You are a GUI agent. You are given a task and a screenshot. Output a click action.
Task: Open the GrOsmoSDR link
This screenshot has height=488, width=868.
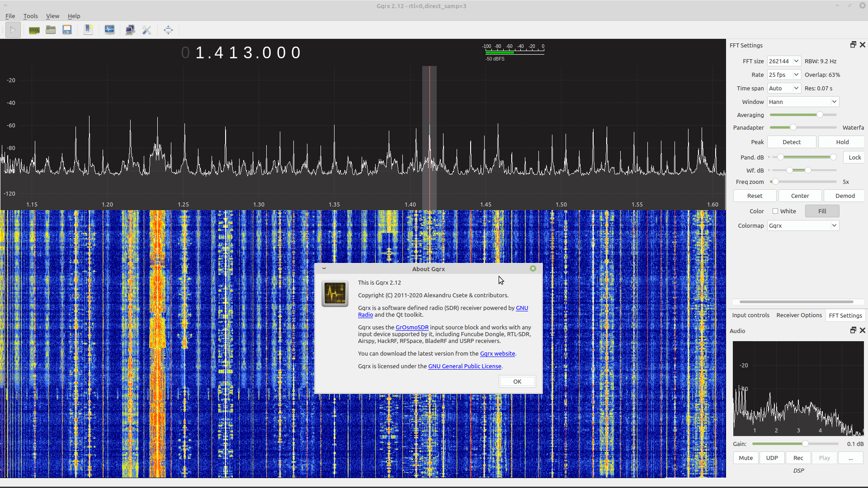coord(412,327)
